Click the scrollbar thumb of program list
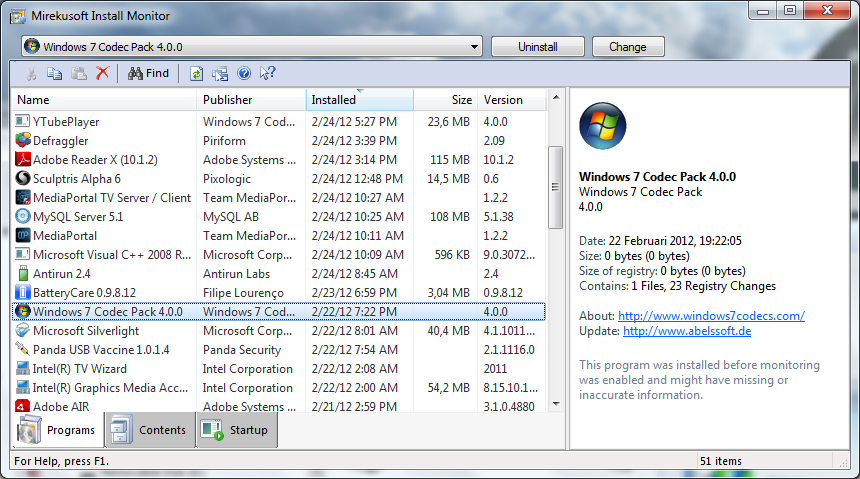Image resolution: width=860 pixels, height=479 pixels. coord(556,187)
